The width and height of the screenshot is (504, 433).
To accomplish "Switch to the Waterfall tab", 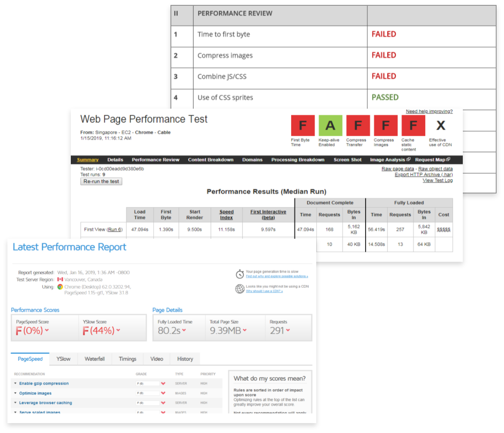I will [95, 359].
